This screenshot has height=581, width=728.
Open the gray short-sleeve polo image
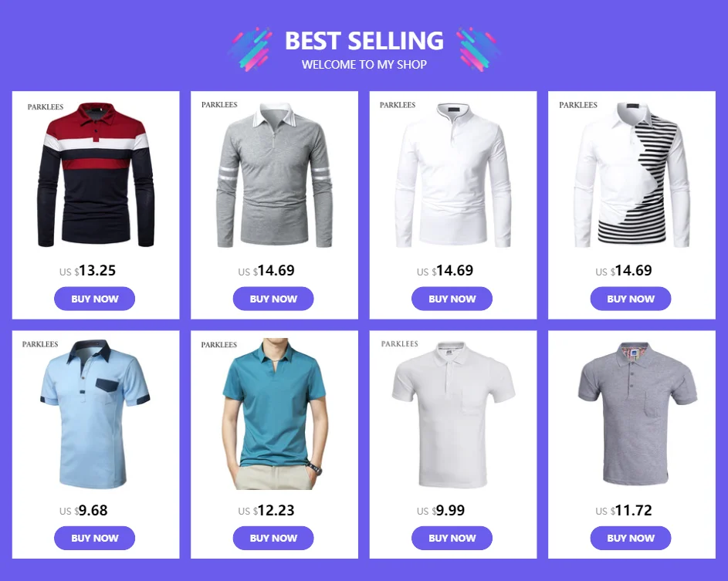(638, 413)
